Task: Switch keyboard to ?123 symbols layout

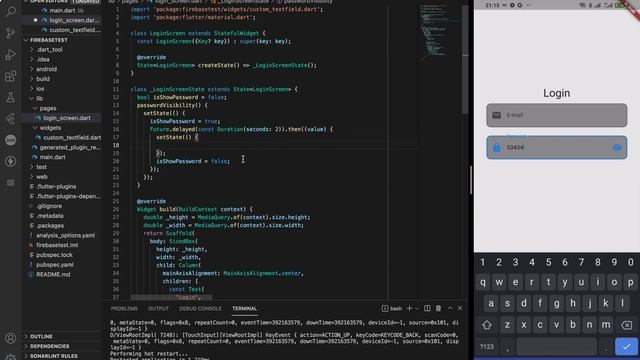Action: pos(487,347)
